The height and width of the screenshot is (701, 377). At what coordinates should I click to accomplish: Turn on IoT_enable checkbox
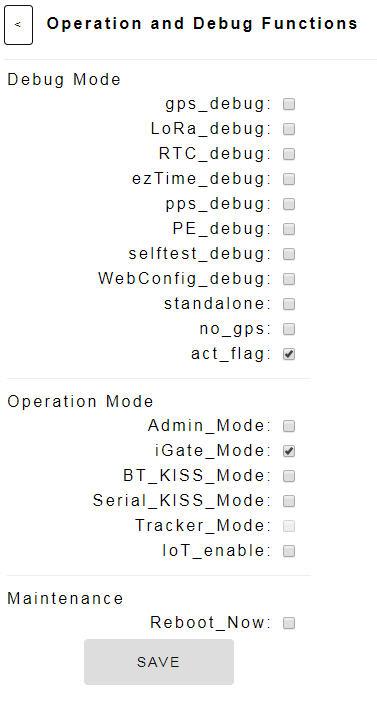[x=289, y=551]
